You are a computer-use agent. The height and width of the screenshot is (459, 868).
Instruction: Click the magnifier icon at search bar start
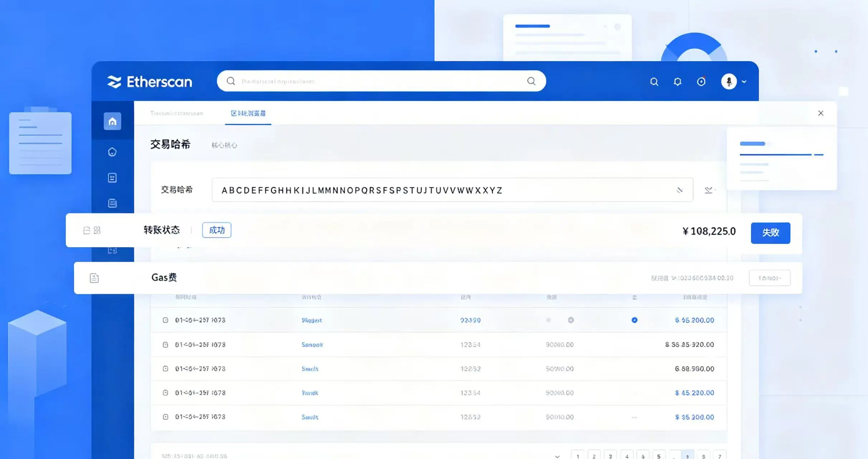[x=231, y=81]
